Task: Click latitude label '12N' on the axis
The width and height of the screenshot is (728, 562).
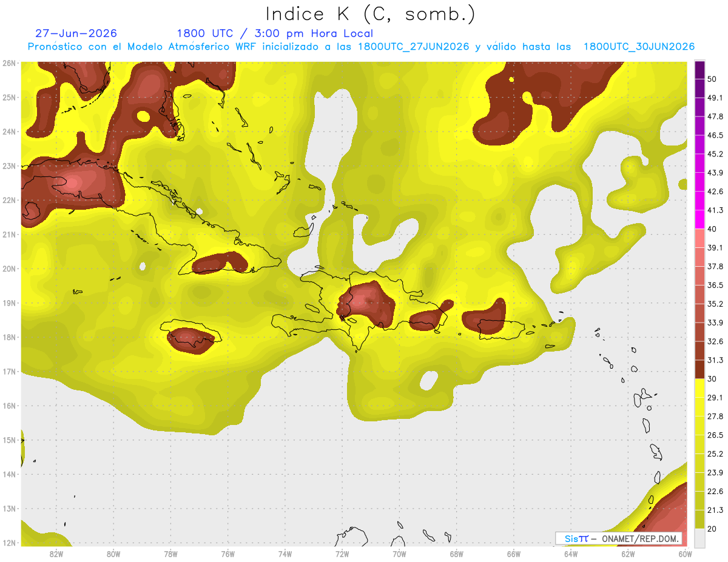Action: coord(9,543)
